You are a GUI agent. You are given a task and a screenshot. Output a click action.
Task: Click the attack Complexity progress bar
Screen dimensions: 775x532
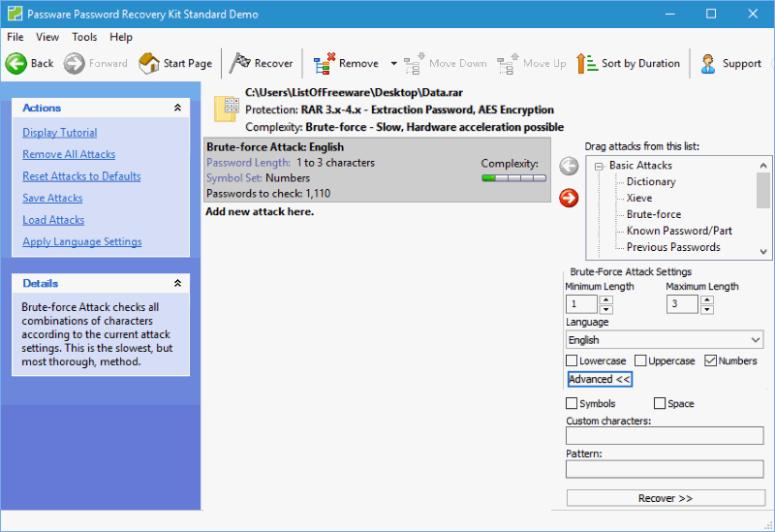tap(514, 178)
